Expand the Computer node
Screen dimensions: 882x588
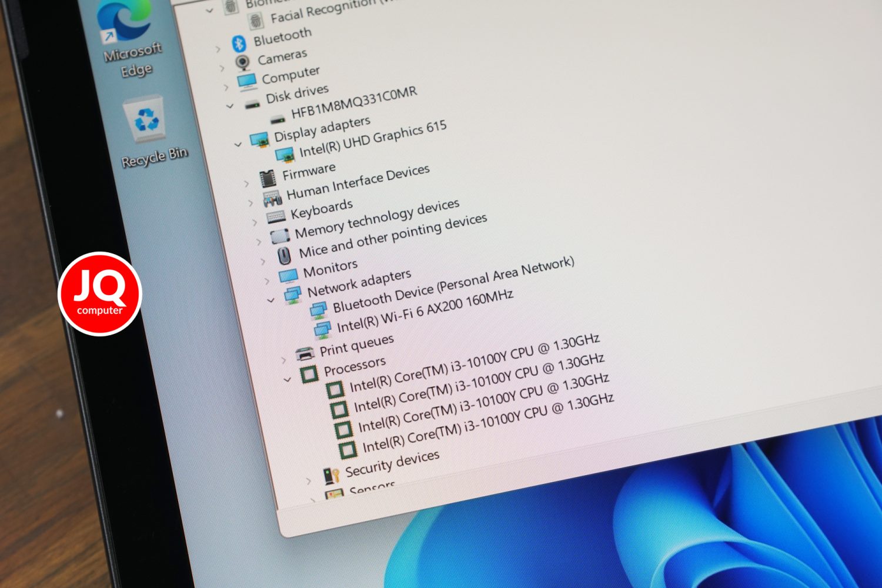(226, 88)
